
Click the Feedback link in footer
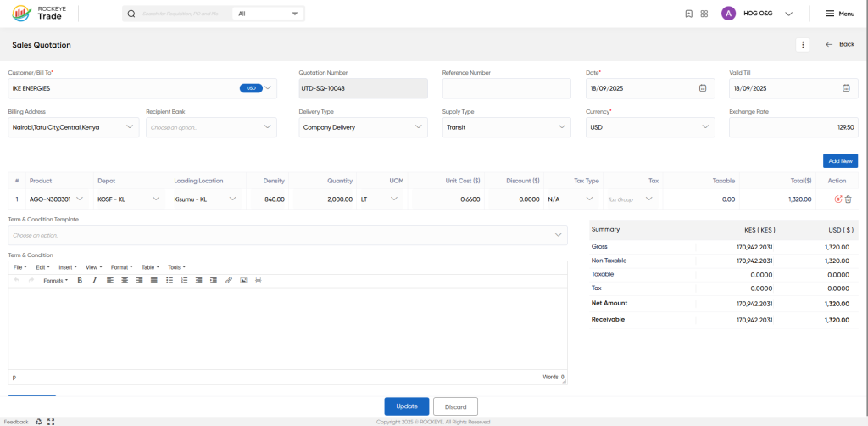coord(16,422)
